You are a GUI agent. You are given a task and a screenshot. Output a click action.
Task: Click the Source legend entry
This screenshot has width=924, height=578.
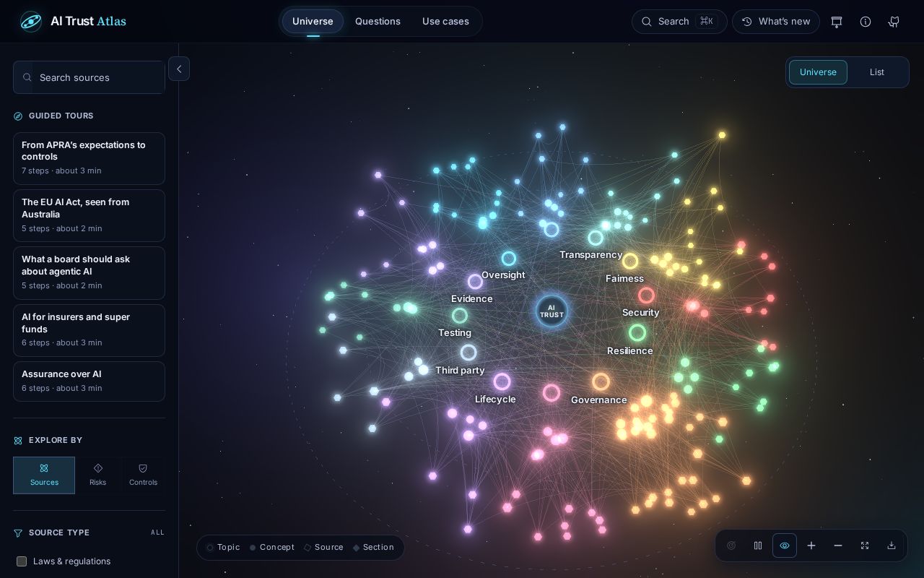point(323,548)
